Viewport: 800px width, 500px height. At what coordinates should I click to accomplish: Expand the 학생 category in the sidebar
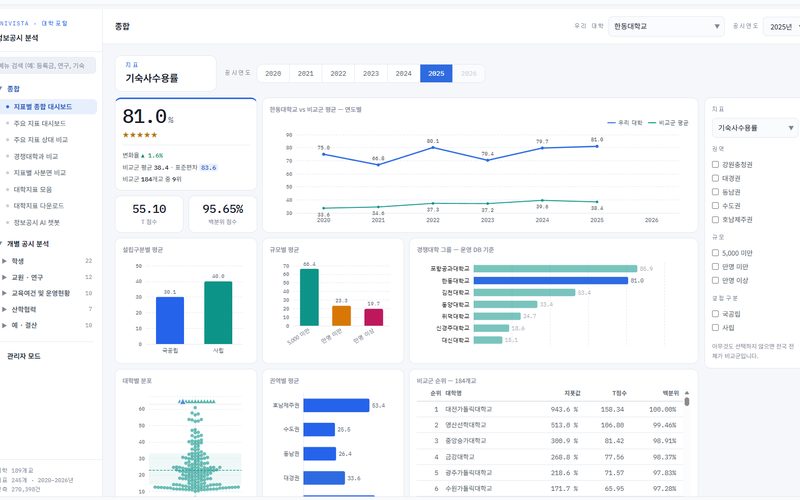(x=47, y=261)
